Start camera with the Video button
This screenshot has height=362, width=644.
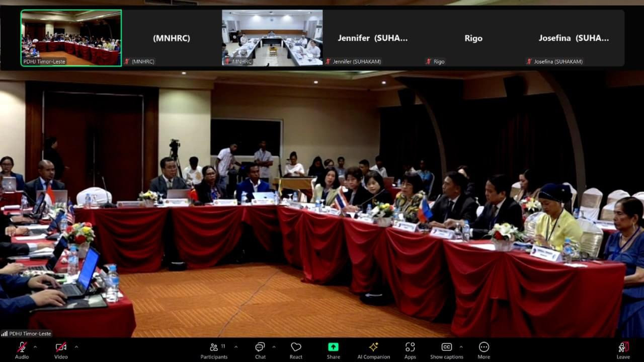(x=61, y=350)
